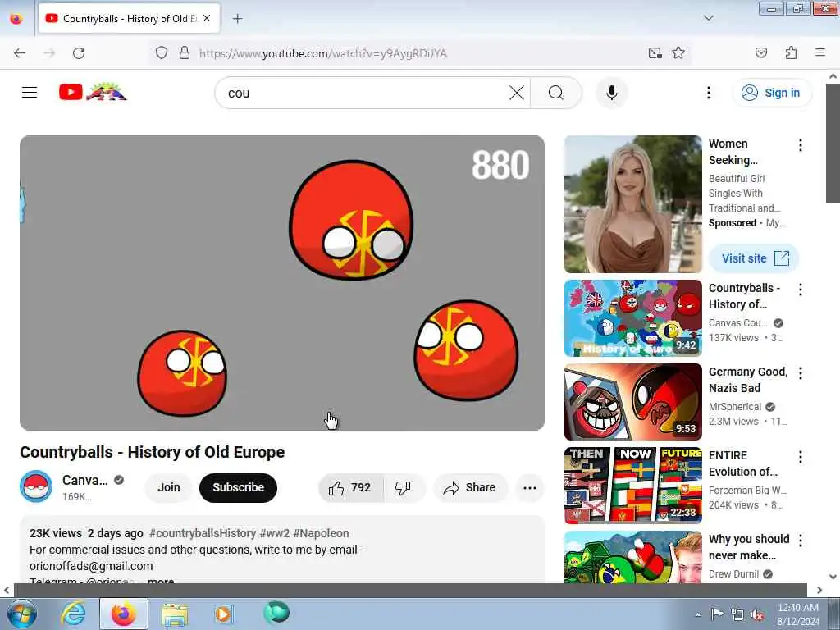Open Why you should never make video
This screenshot has height=630, width=840.
pyautogui.click(x=632, y=557)
